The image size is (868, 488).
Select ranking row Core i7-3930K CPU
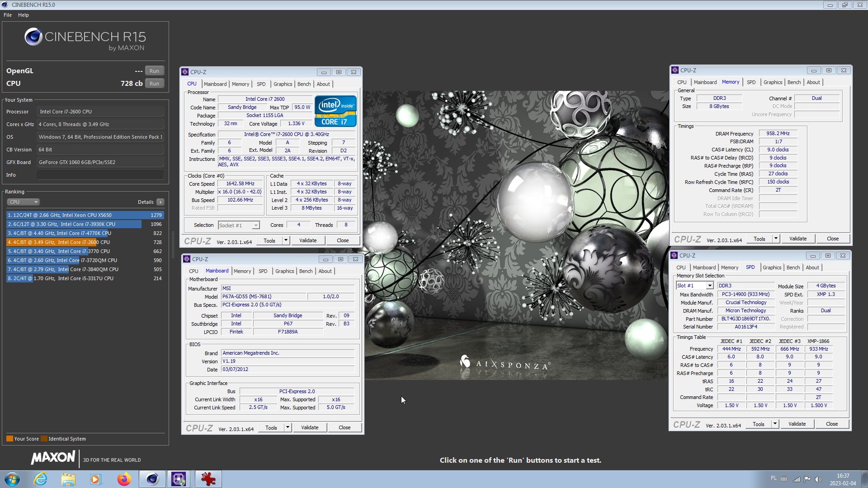point(85,224)
